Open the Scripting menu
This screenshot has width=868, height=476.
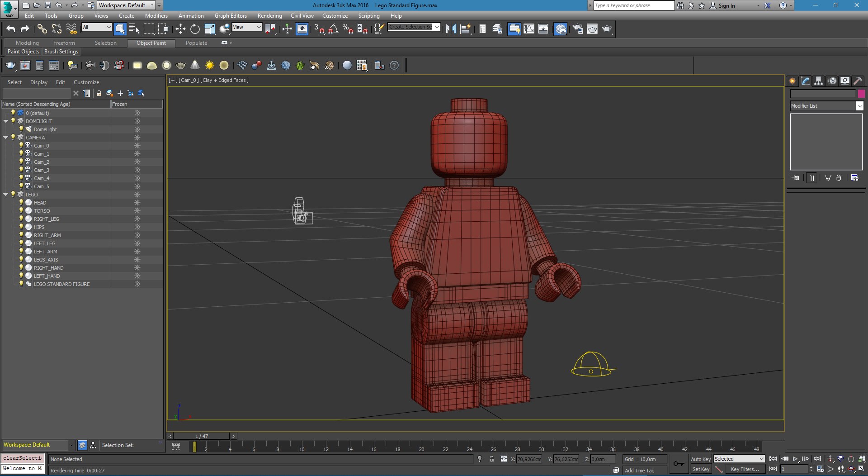(369, 15)
